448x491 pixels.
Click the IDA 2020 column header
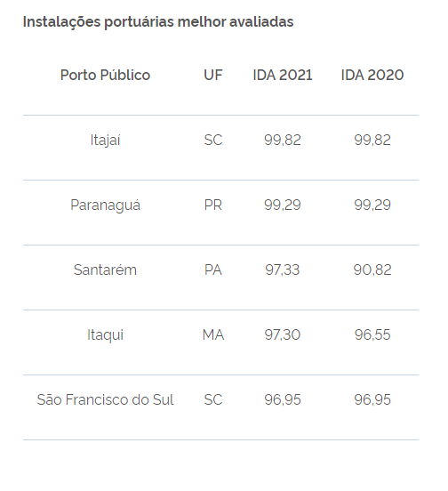click(372, 75)
